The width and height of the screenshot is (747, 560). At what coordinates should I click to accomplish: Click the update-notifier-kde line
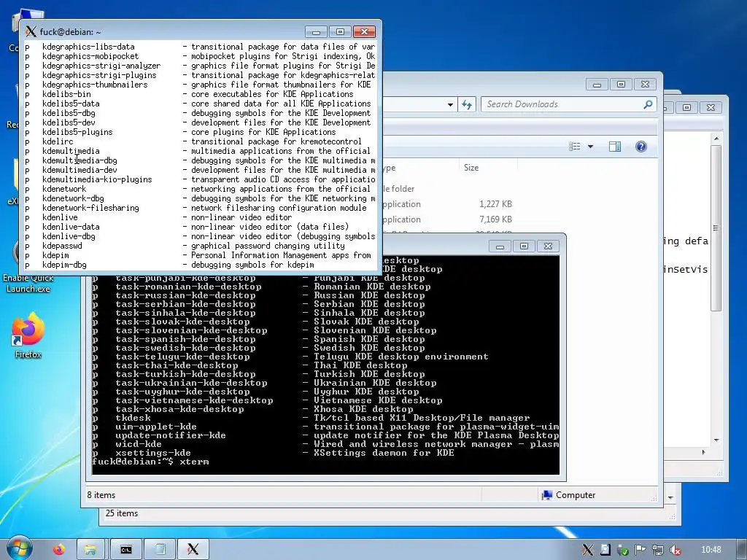coord(325,435)
